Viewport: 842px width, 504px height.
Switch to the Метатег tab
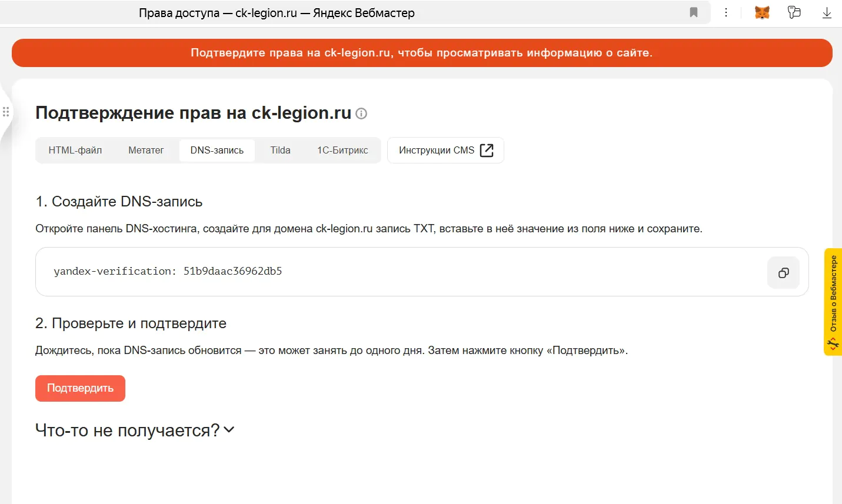[146, 150]
